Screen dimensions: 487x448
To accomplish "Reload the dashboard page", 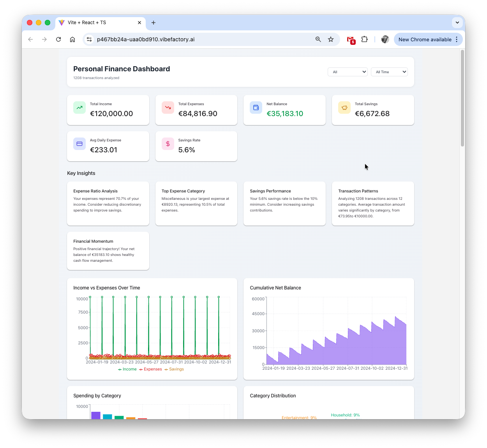I will tap(58, 39).
